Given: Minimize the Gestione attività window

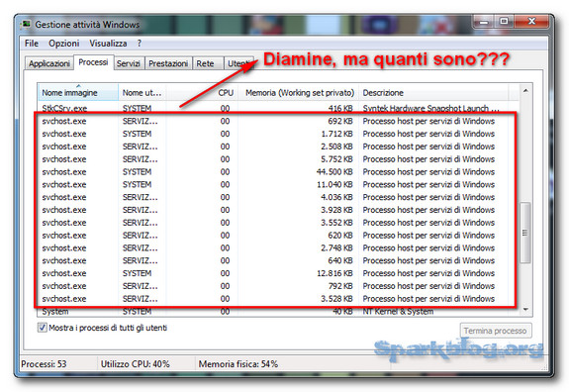Looking at the screenshot, I should pyautogui.click(x=484, y=22).
